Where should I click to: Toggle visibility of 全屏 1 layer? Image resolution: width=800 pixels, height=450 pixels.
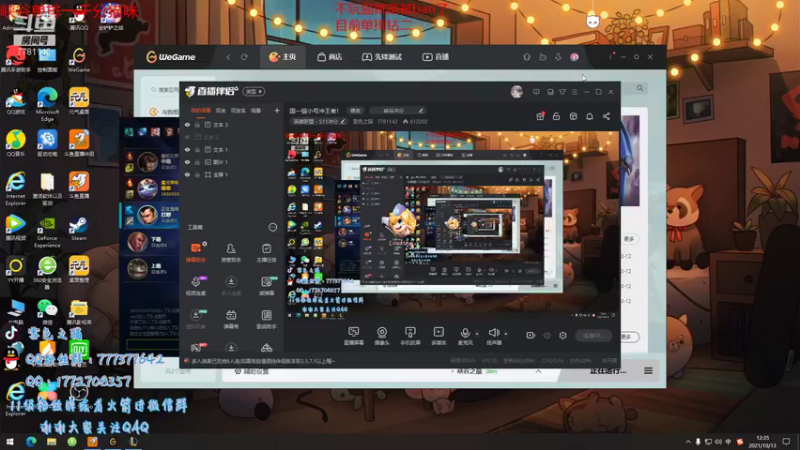point(187,174)
